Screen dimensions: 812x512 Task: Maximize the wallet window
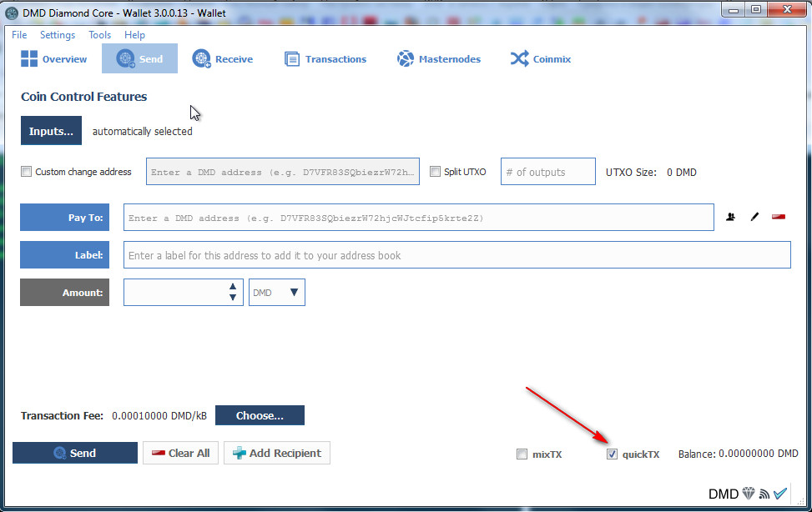(756, 10)
